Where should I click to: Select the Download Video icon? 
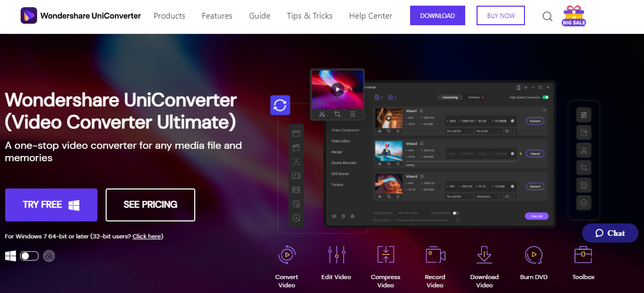coord(484,255)
